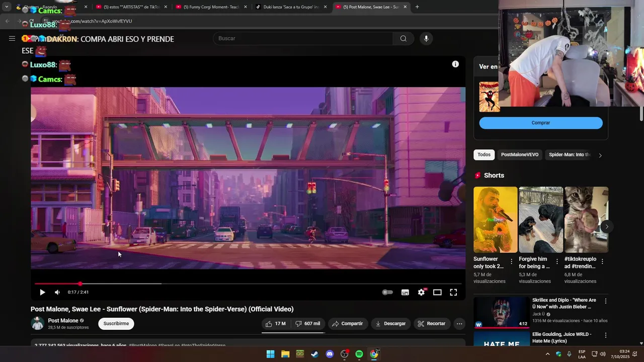Show hidden system tray icons

pos(547,354)
